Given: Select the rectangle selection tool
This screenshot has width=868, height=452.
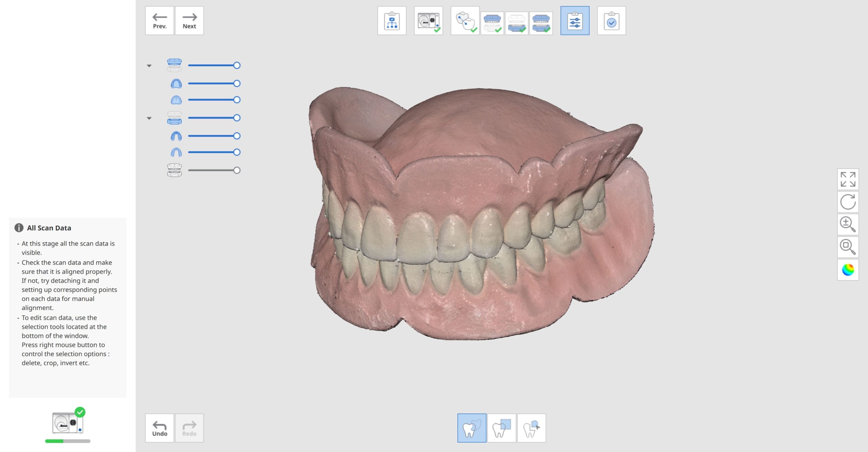Looking at the screenshot, I should (501, 428).
